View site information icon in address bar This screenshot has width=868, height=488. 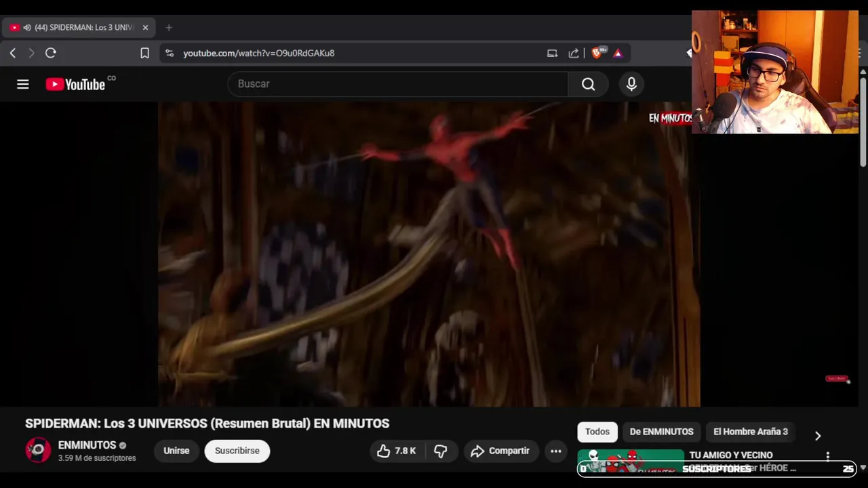170,53
